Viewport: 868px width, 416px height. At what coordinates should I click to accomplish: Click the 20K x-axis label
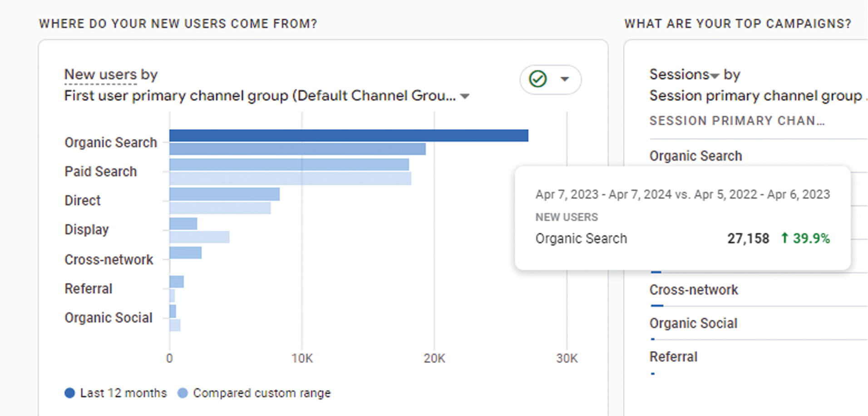tap(434, 359)
